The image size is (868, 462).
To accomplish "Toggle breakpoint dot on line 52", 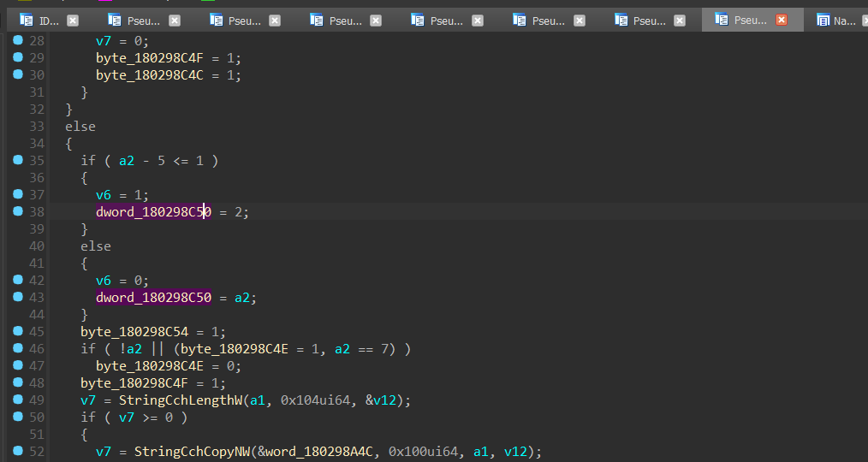I will [18, 451].
